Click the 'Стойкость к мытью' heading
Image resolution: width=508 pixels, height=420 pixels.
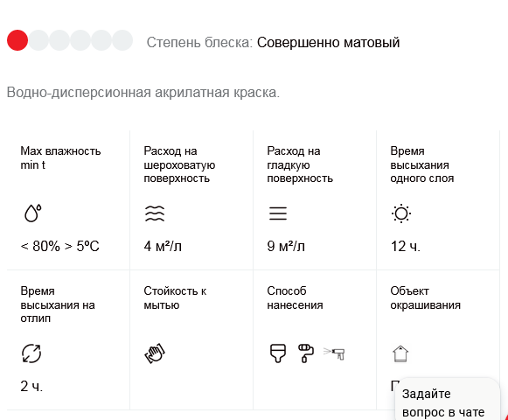175,297
